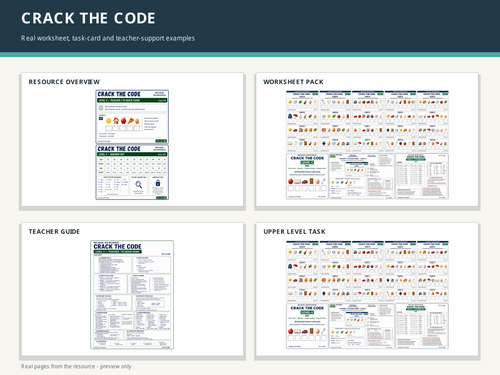Viewport: 500px width, 375px height.
Task: Click the padlock icon in Resource Overview answer key
Action: pos(158,183)
